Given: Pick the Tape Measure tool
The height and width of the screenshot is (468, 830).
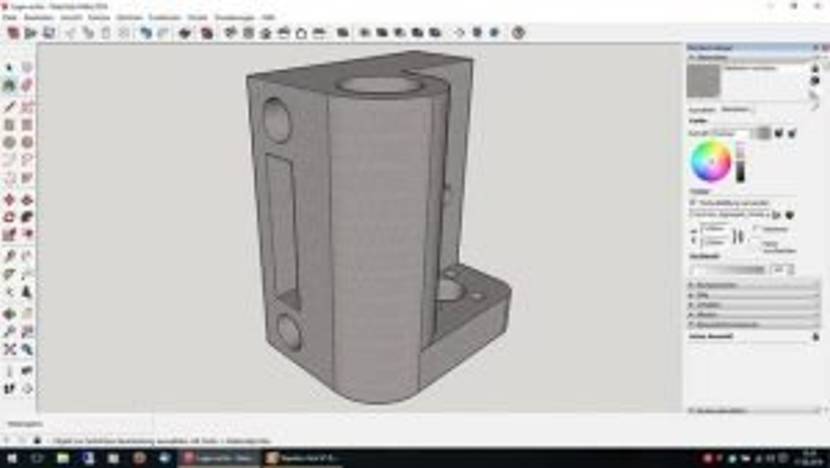Looking at the screenshot, I should [10, 256].
